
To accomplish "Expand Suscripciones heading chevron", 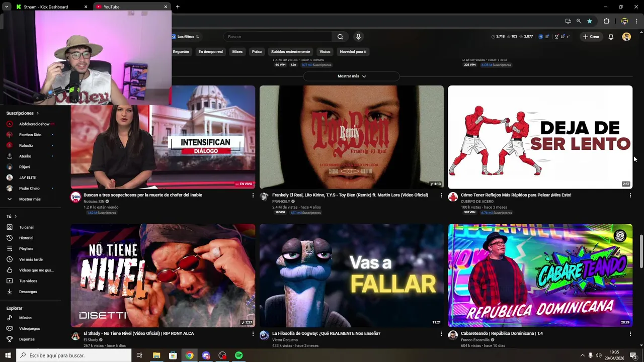I will pos(37,113).
